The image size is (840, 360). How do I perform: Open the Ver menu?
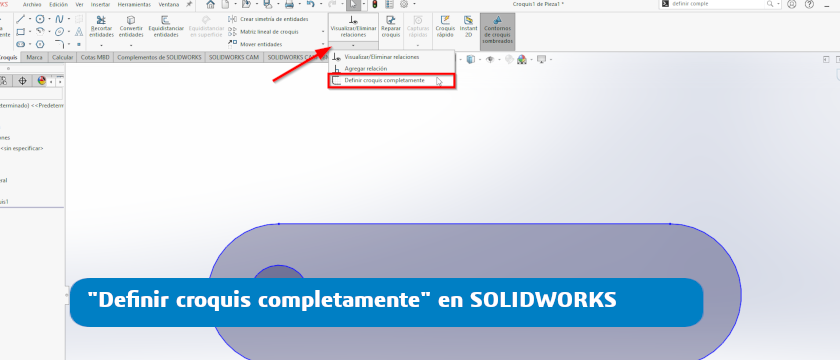pos(79,4)
